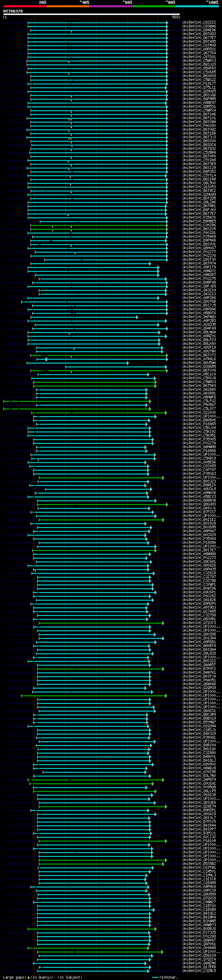Select the white AV766378 query bar
Screen dimensions: 222x980
(92, 15)
